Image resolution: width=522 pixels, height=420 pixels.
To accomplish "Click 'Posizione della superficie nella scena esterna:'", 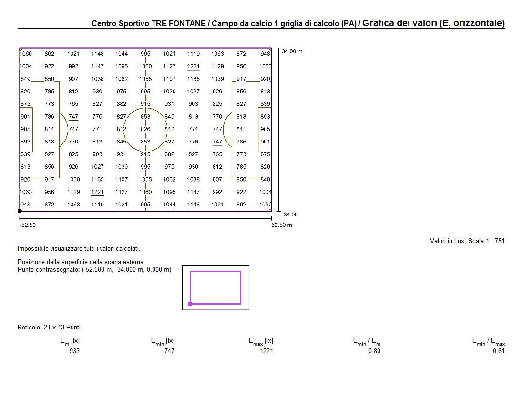I will coord(81,262).
